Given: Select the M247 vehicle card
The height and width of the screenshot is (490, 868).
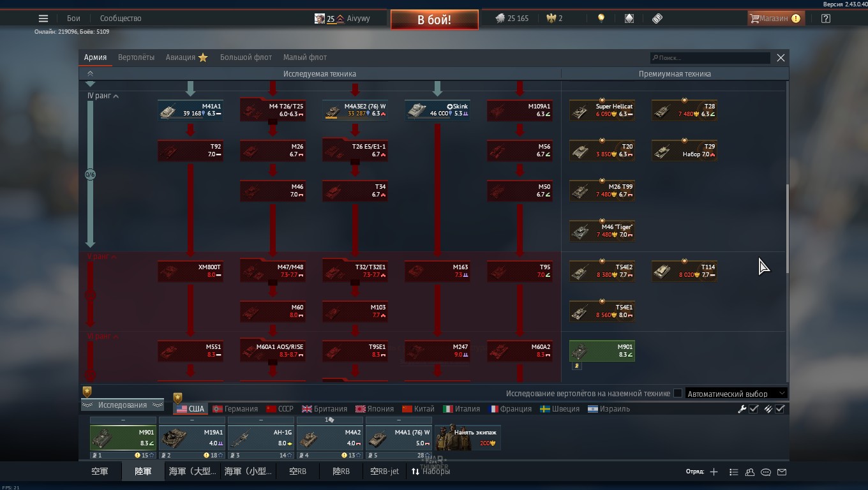Looking at the screenshot, I should tap(437, 351).
